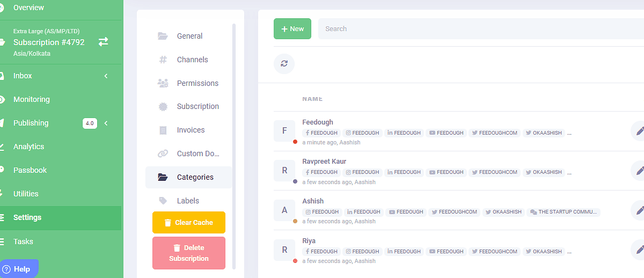Click the refresh icon below the New button
The height and width of the screenshot is (278, 644).
coord(284,63)
